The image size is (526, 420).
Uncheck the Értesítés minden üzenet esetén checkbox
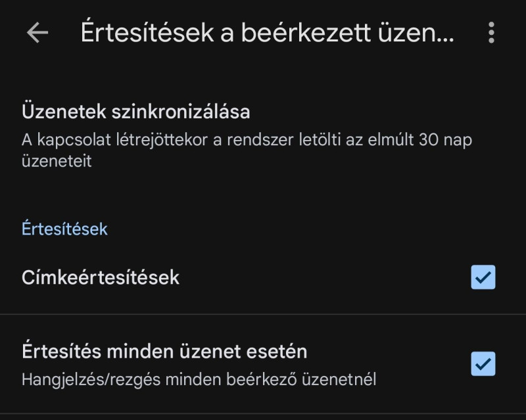483,363
